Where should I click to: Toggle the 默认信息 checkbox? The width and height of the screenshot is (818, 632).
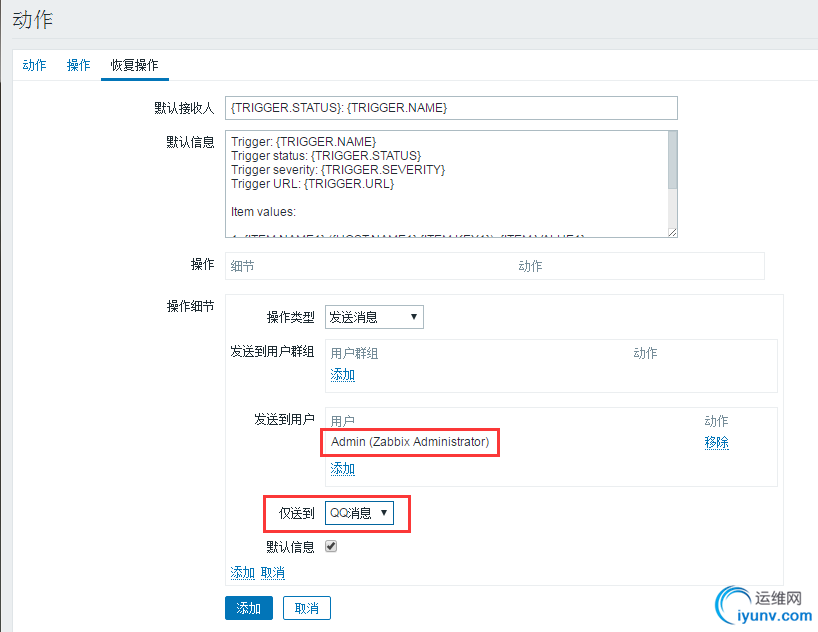(x=331, y=546)
